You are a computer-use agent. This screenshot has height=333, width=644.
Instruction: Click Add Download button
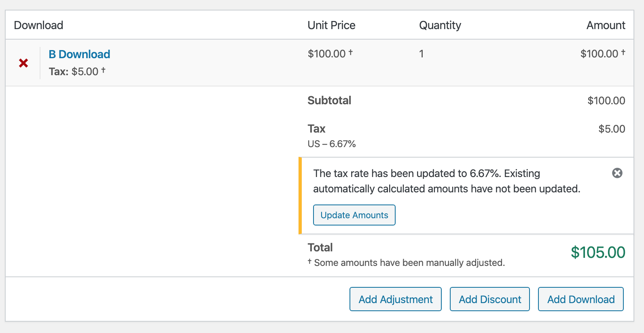581,299
